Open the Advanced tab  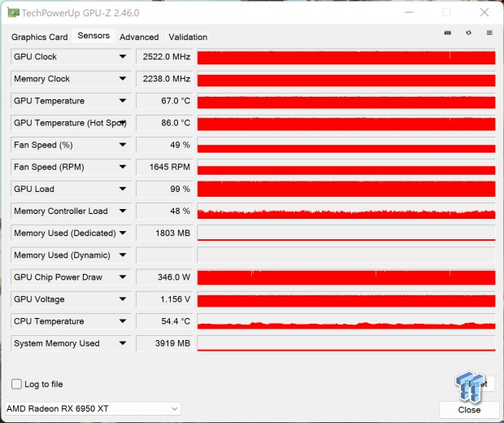pyautogui.click(x=139, y=37)
